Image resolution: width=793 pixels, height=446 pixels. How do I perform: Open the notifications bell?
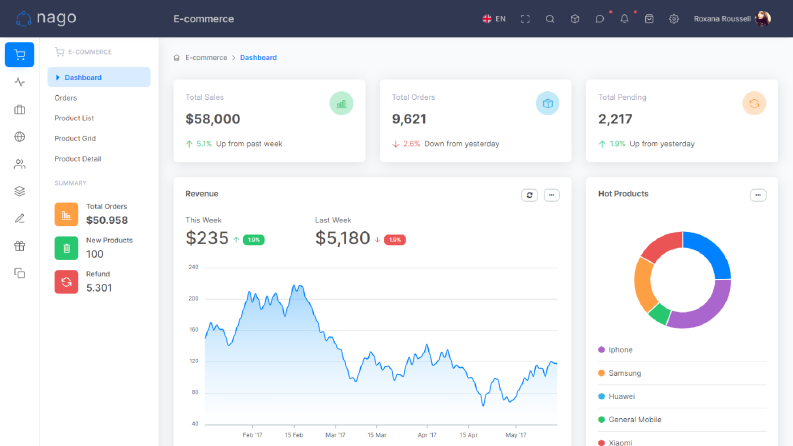(x=624, y=19)
